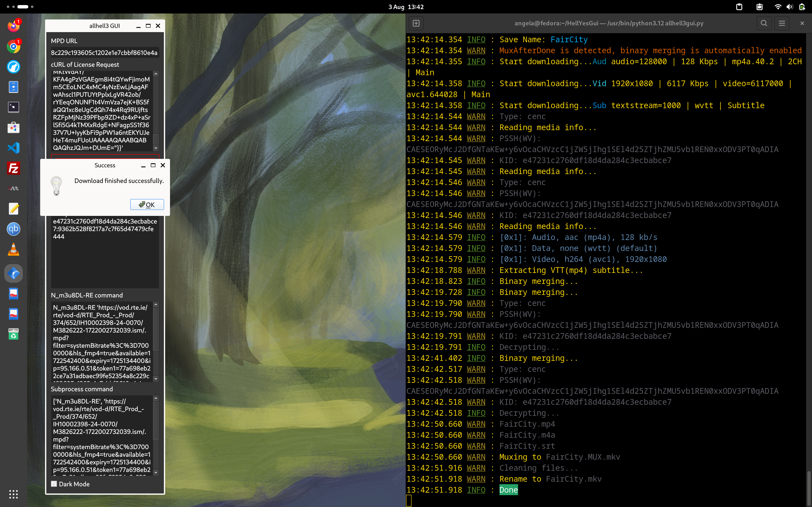812x507 pixels.
Task: Open system volume indicator
Action: [790, 7]
